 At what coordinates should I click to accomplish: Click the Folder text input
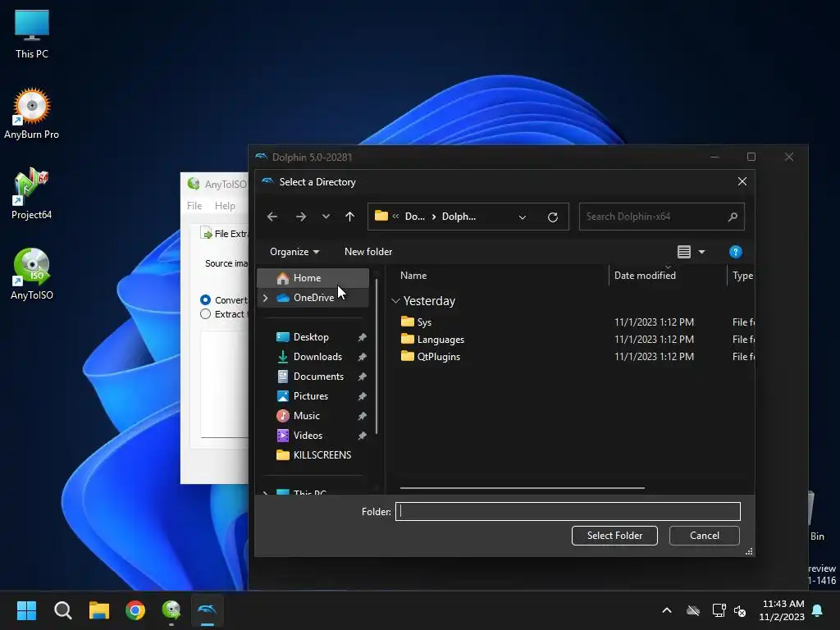coord(568,512)
